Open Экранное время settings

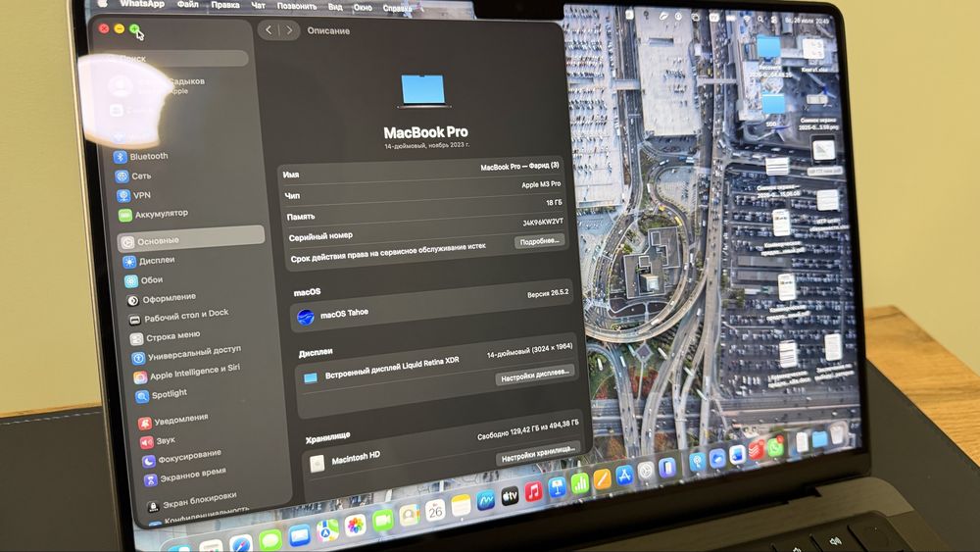185,476
